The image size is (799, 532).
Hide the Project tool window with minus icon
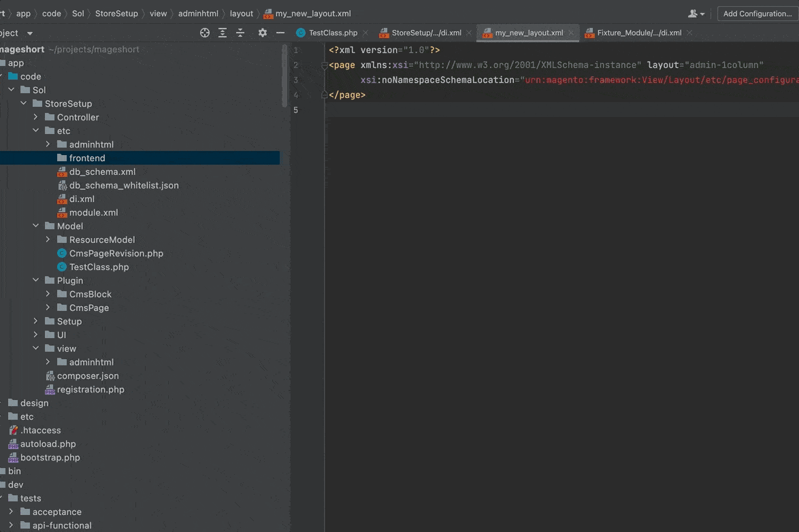pyautogui.click(x=280, y=33)
